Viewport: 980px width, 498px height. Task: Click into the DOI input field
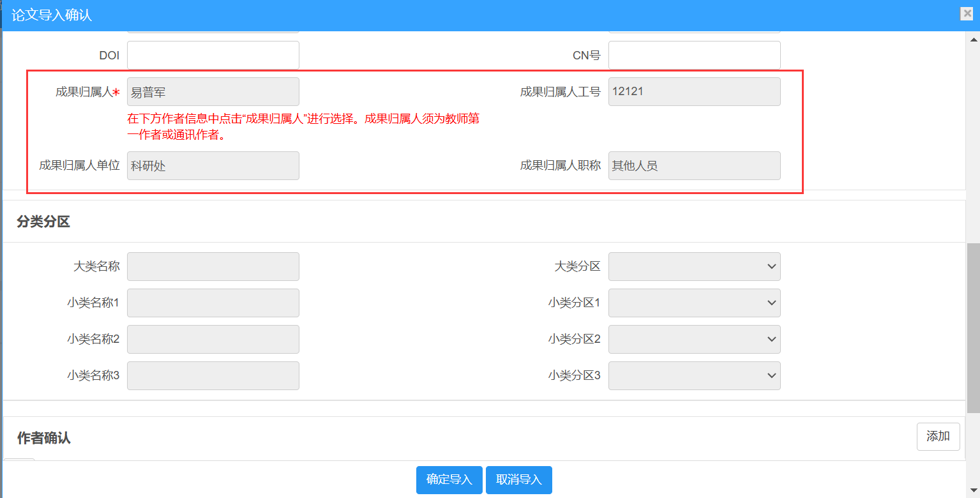tap(213, 55)
